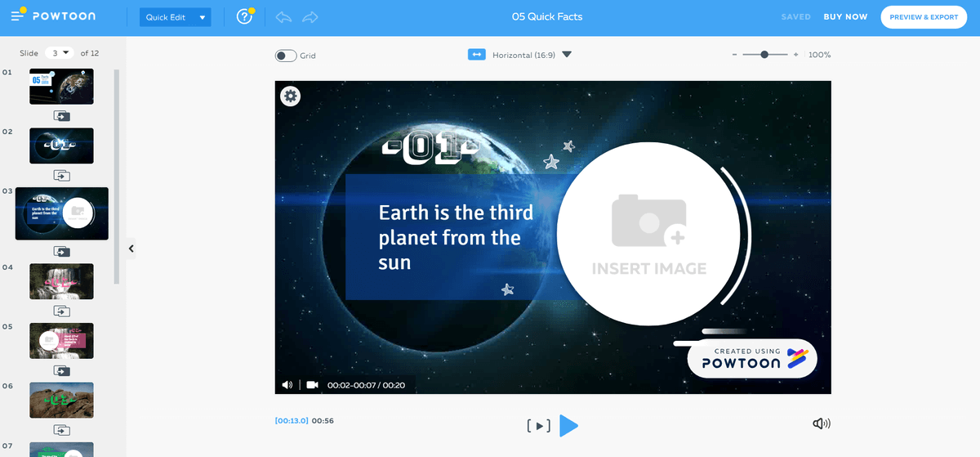
Task: Open slide settings gear icon
Action: pyautogui.click(x=291, y=96)
